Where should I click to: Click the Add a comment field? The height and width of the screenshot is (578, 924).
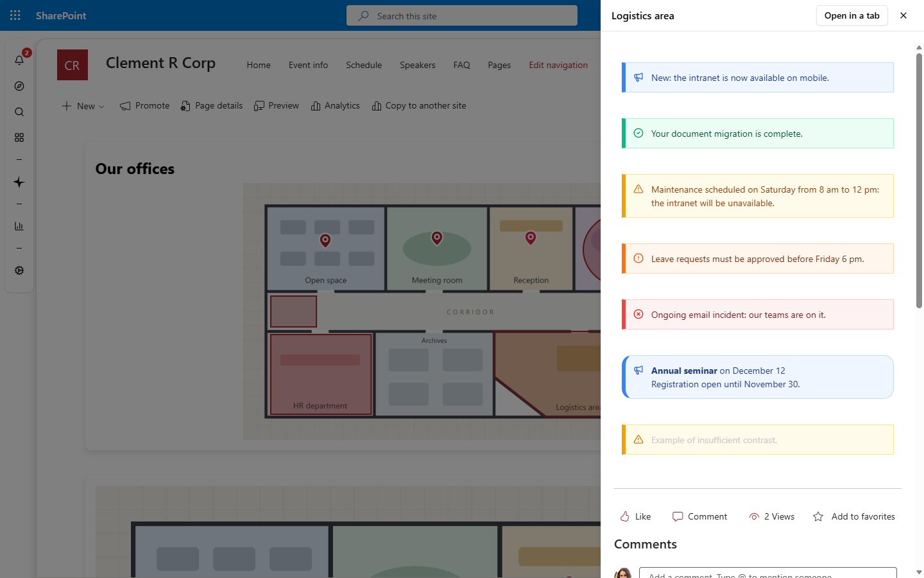tap(768, 573)
